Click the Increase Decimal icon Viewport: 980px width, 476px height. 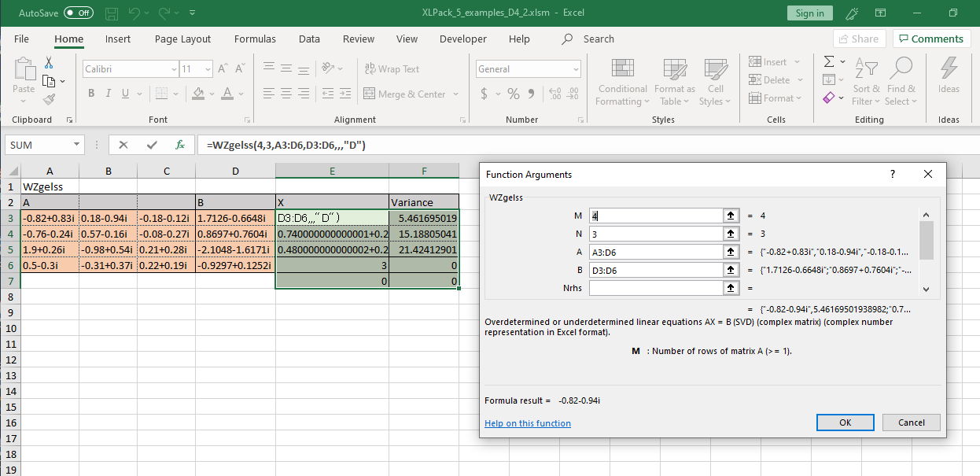coord(555,94)
